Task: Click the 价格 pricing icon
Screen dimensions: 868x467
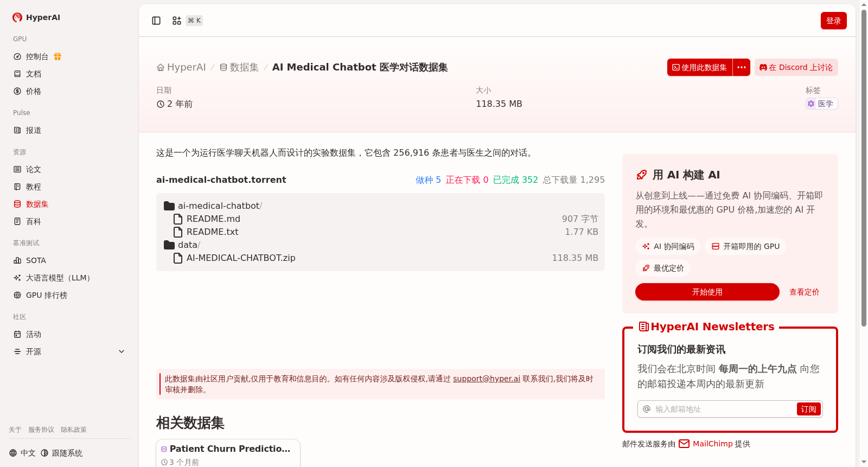Action: [17, 91]
